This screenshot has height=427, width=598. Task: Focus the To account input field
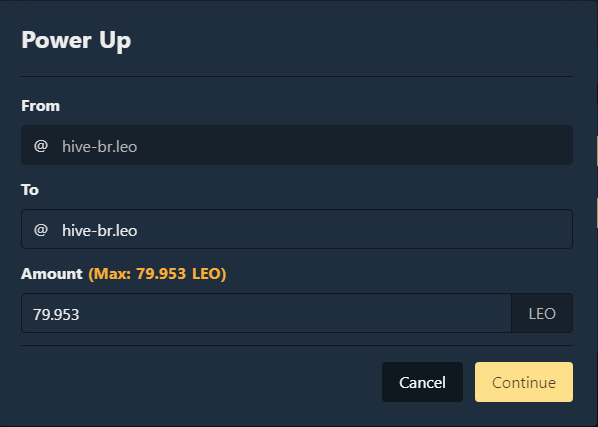tap(297, 229)
